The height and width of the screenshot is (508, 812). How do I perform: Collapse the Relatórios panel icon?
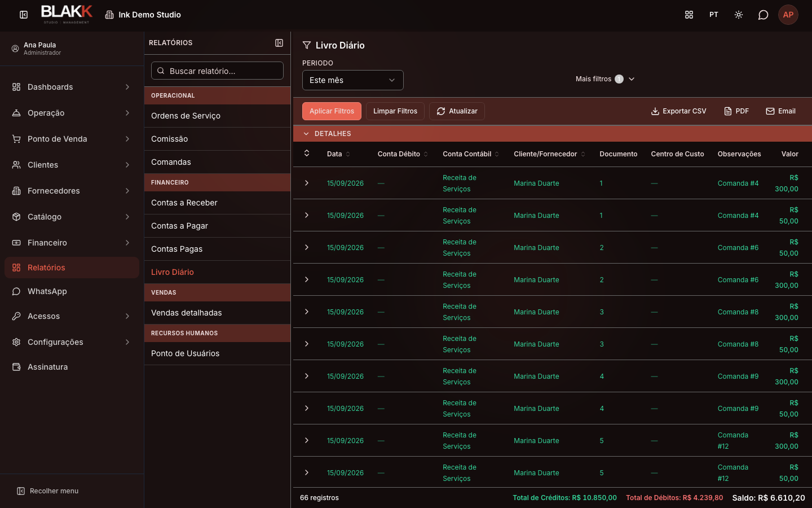coord(279,43)
